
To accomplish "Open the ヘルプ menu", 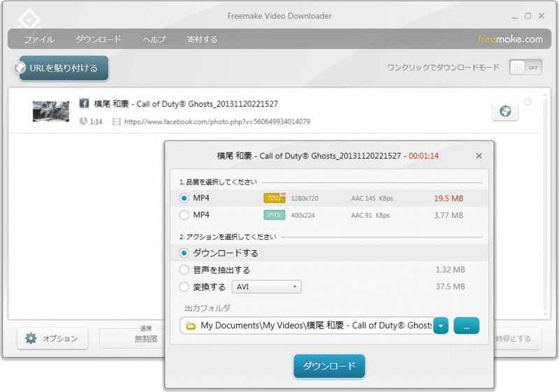I will click(154, 39).
